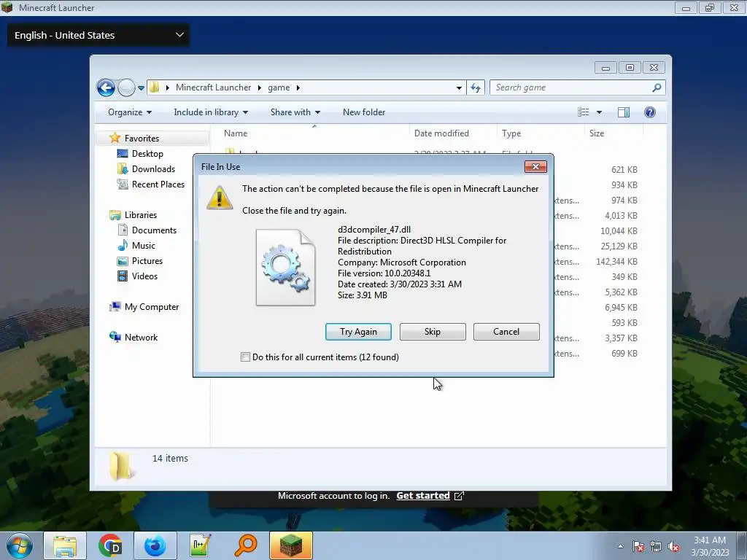Open the address bar history dropdown

point(459,87)
